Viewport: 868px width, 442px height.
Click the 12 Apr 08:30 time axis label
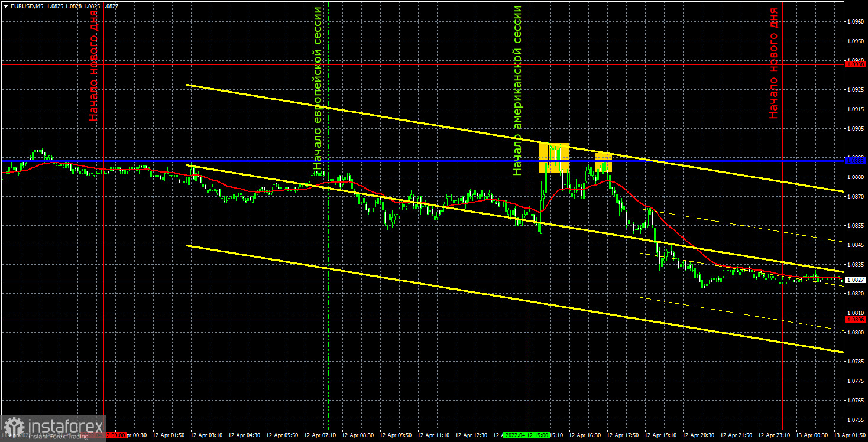click(x=358, y=435)
